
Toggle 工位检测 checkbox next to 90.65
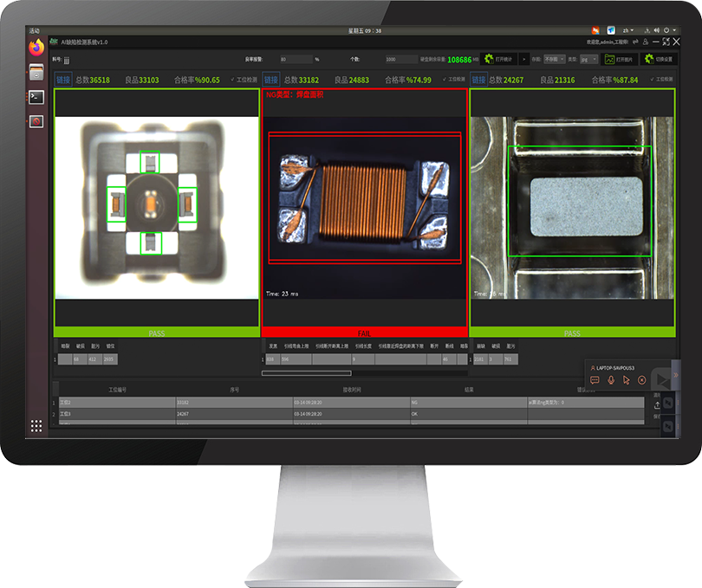[244, 80]
